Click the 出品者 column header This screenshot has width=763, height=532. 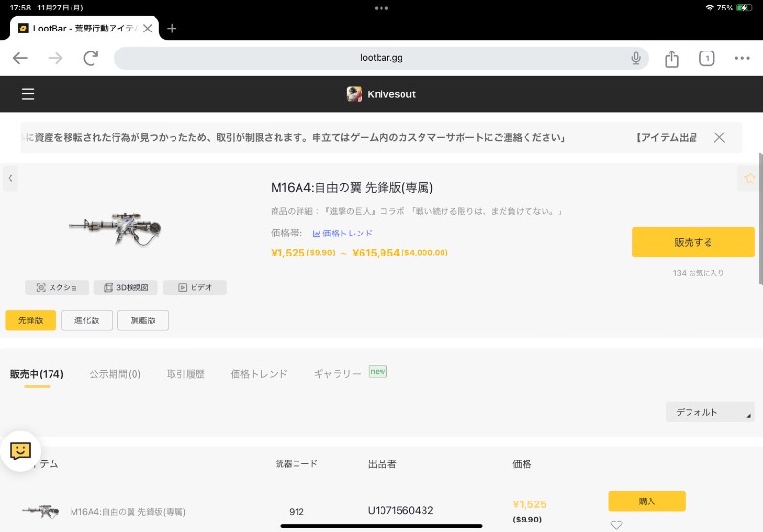coord(382,464)
